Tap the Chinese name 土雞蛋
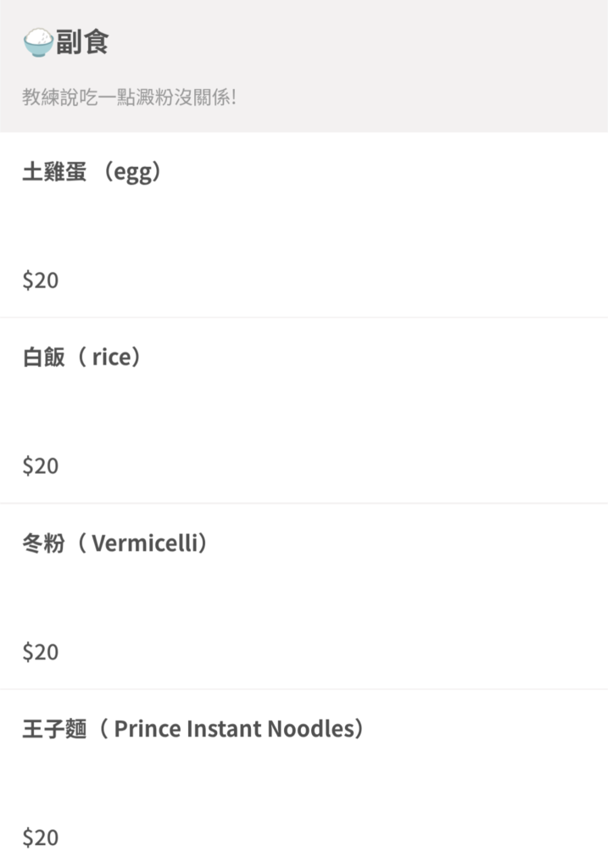 [x=54, y=171]
